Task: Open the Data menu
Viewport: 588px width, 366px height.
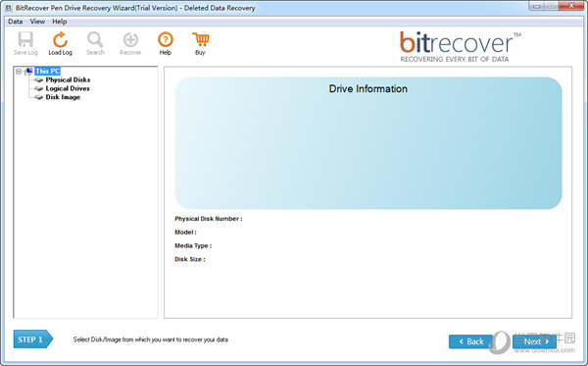Action: (x=16, y=22)
